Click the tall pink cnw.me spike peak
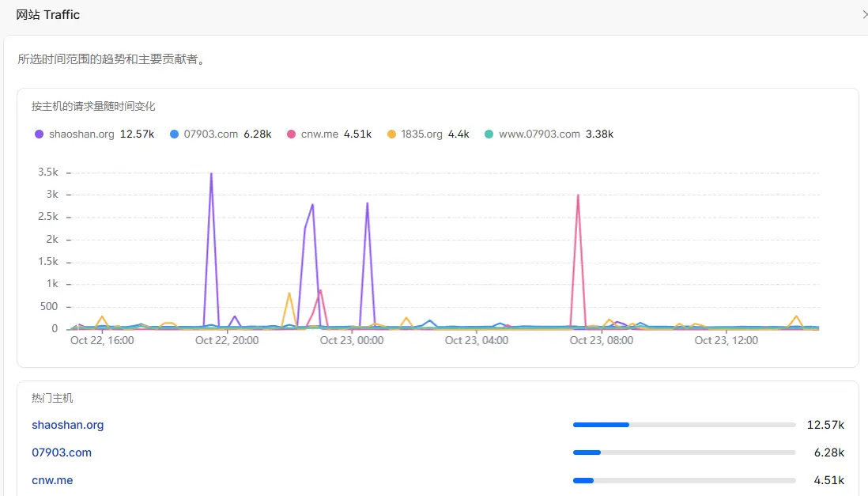The height and width of the screenshot is (496, 868). point(578,195)
